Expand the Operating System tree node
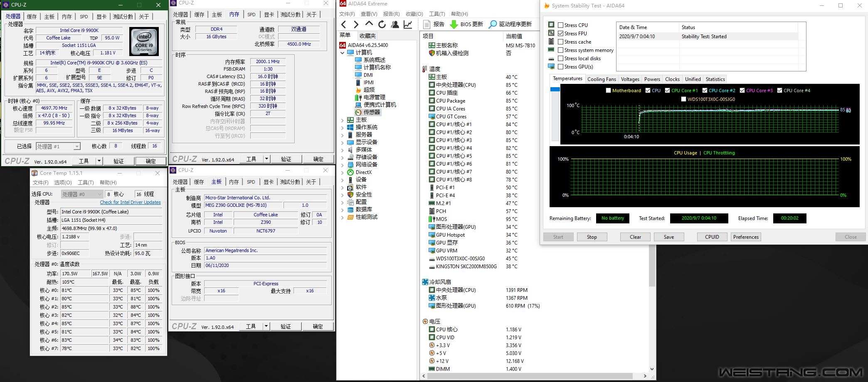 342,127
